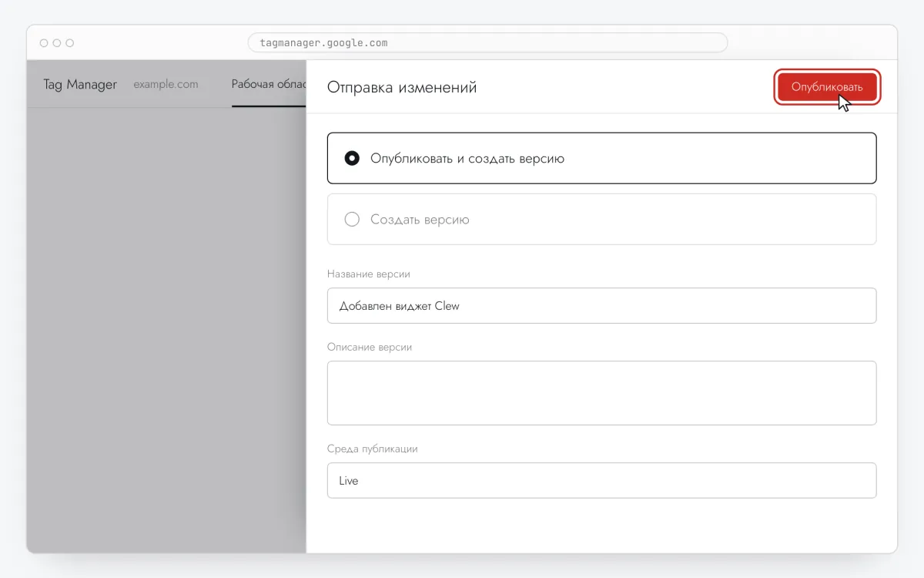Click the tagmanager.google.com address bar

(x=487, y=42)
